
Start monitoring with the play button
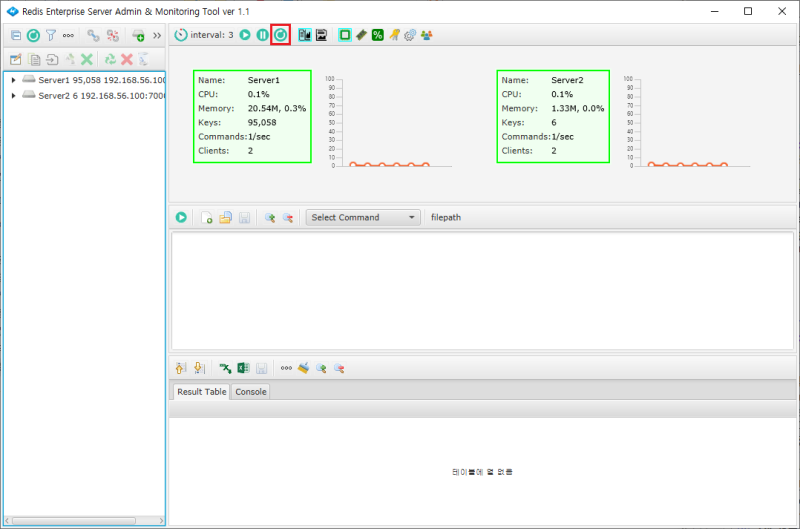click(245, 35)
